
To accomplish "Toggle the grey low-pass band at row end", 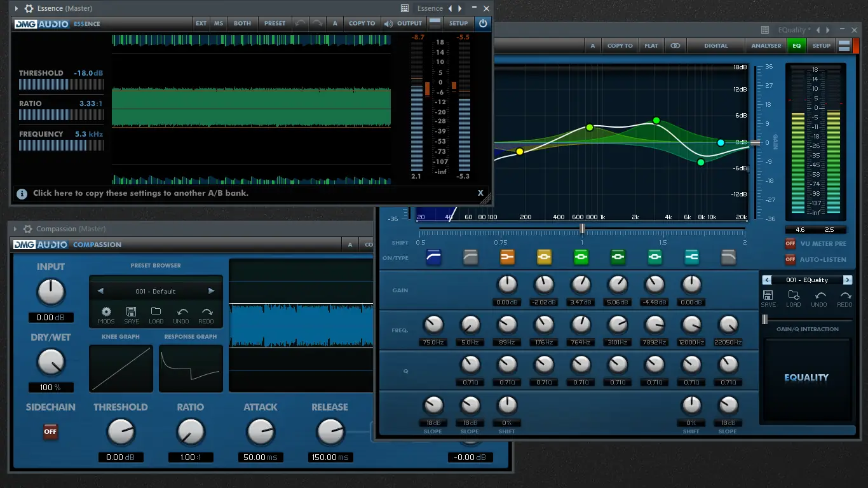I will pyautogui.click(x=728, y=257).
